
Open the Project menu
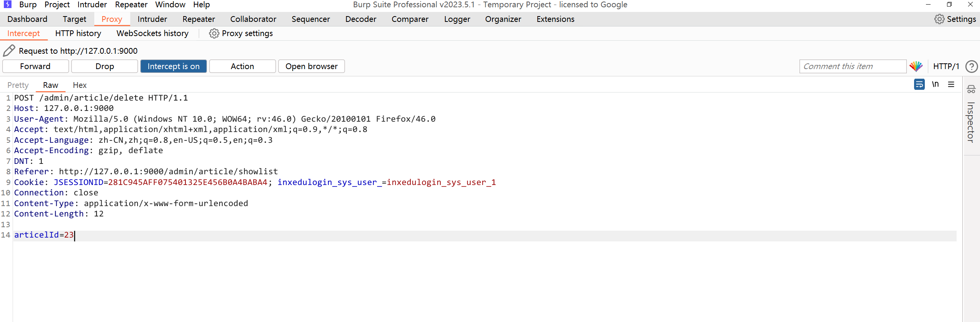57,5
